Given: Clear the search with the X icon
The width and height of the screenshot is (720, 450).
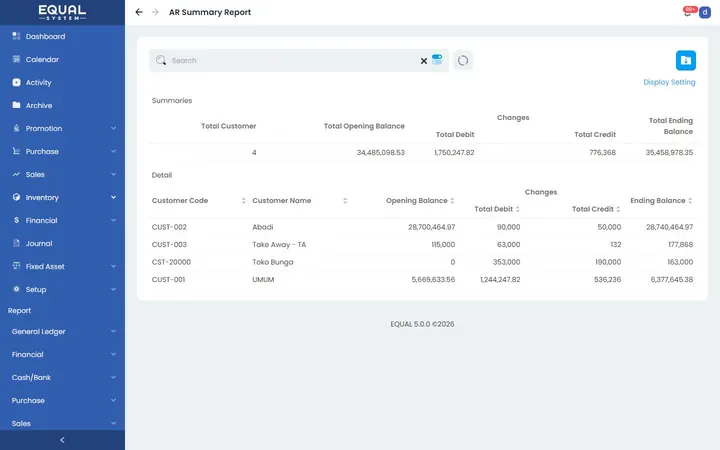Looking at the screenshot, I should click(424, 61).
